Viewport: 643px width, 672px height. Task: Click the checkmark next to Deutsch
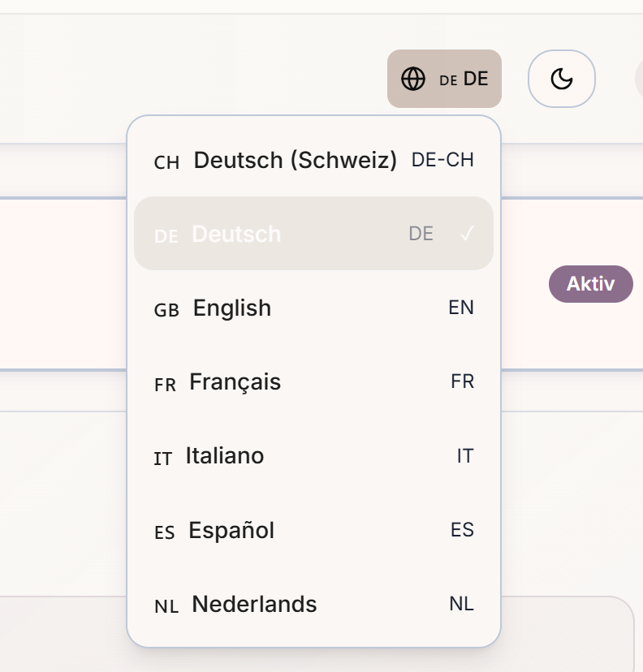pos(468,234)
